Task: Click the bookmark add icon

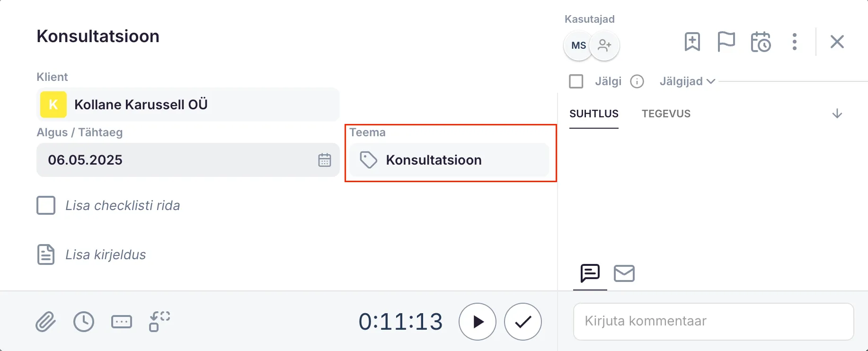Action: click(692, 42)
